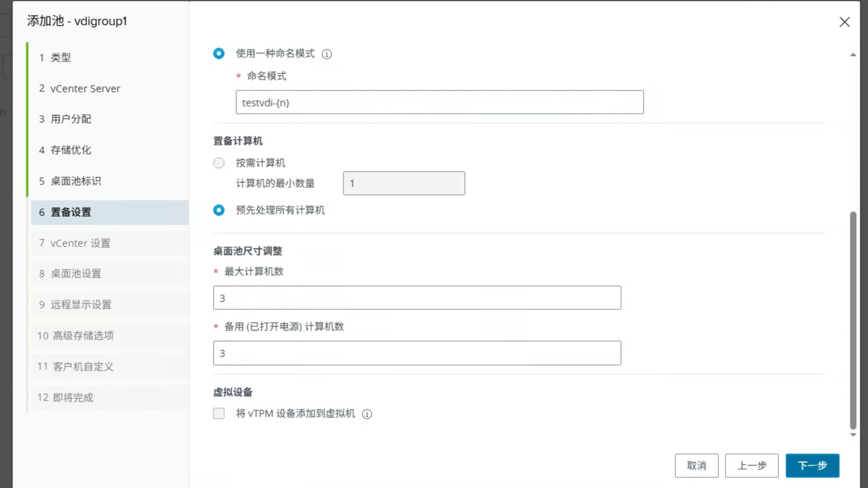
Task: Click the 命名模式 text field
Action: [x=440, y=102]
